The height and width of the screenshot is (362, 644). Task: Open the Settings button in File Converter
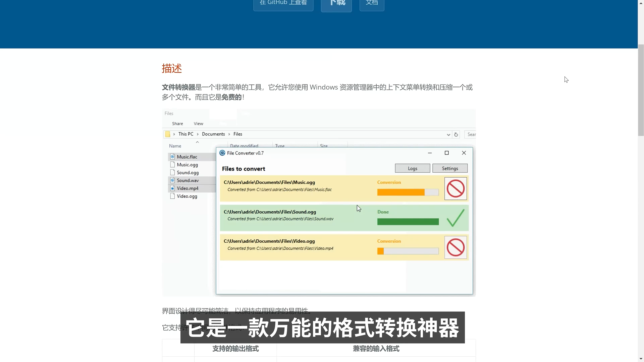click(450, 168)
